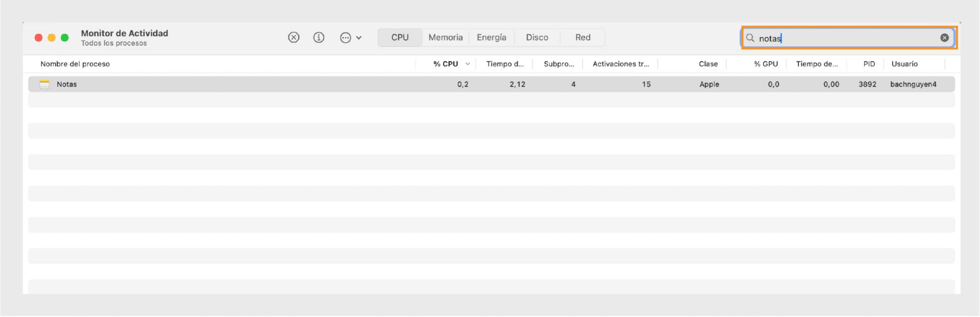Click the PID value 3892
980x317 pixels.
(867, 84)
